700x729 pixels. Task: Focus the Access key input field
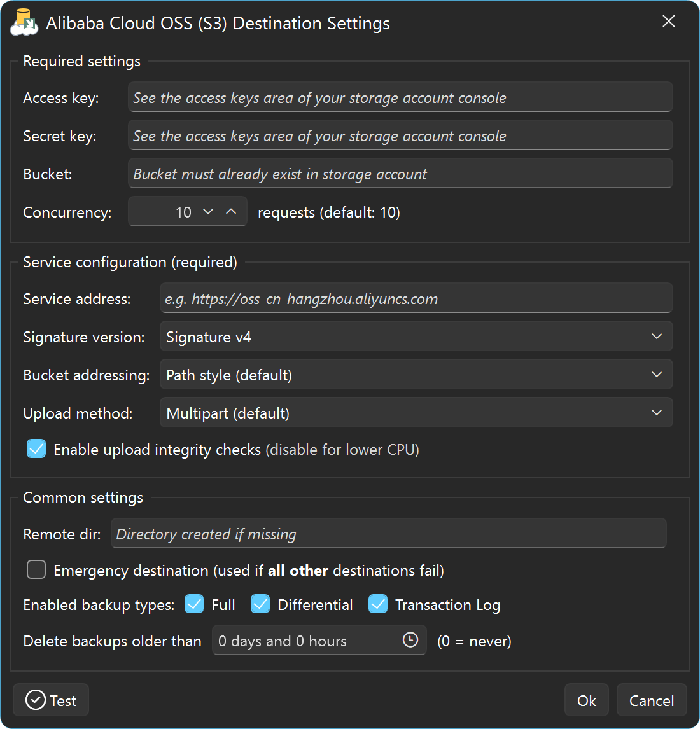[x=400, y=97]
